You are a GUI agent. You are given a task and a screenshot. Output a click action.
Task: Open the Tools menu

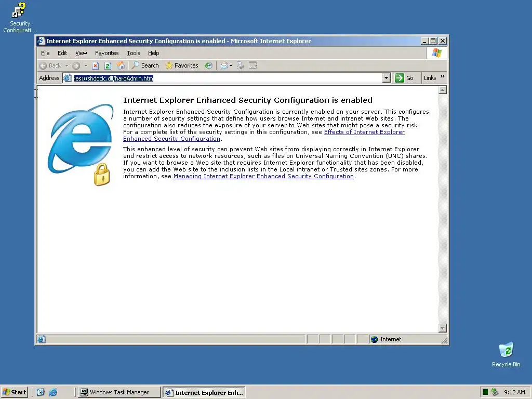point(134,53)
